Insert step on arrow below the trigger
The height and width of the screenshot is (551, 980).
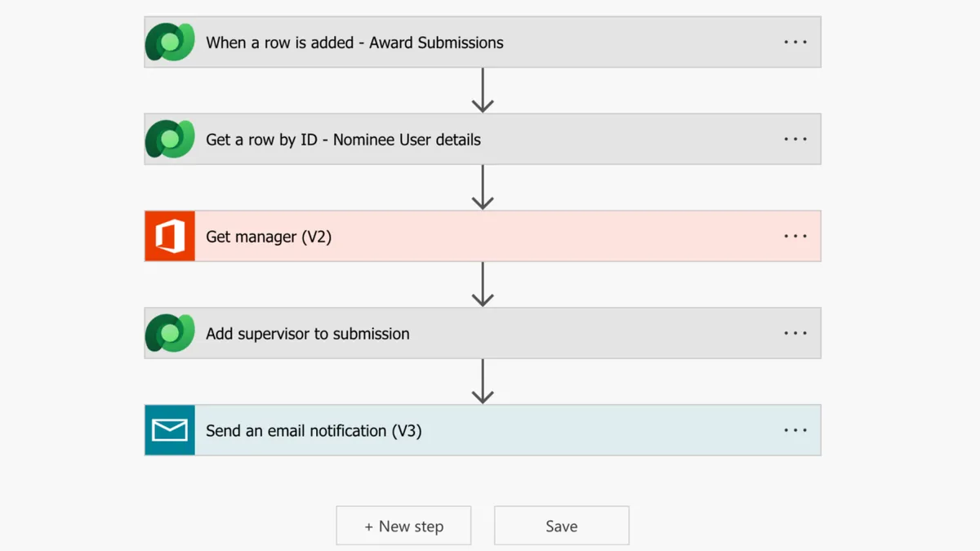(x=483, y=91)
